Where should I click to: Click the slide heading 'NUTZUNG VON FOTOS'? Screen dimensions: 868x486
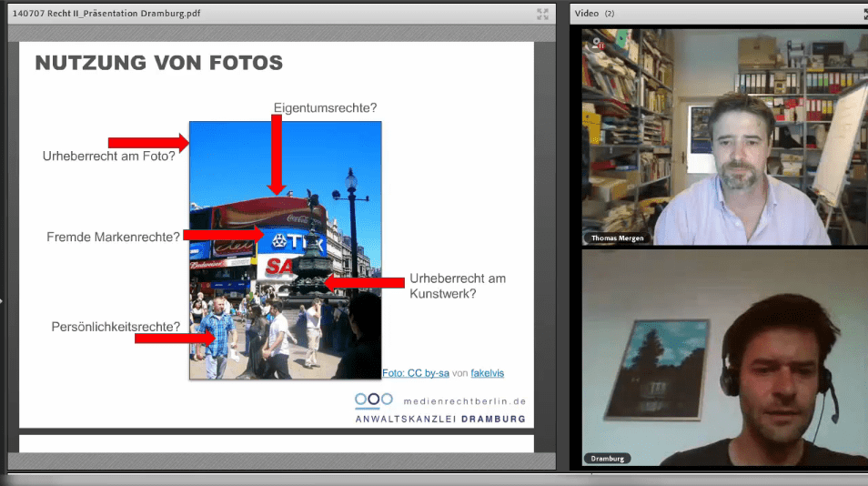coord(159,63)
